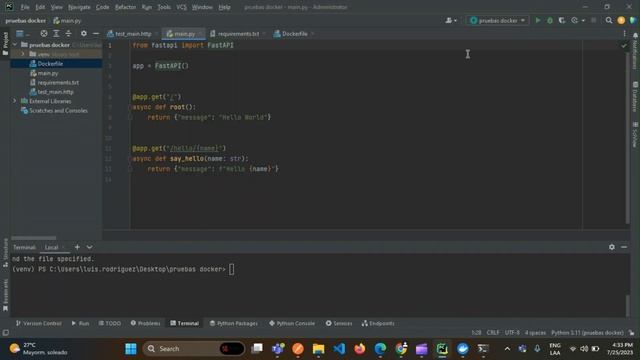The image size is (640, 360).
Task: Open the Refactor menu
Action: tap(125, 7)
